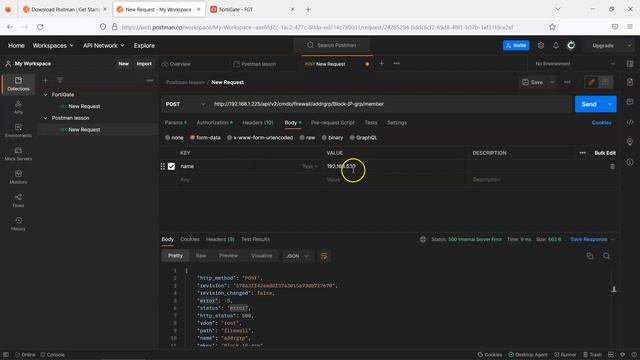The image size is (640, 360).
Task: Open the Bulk Edit link
Action: [x=605, y=153]
